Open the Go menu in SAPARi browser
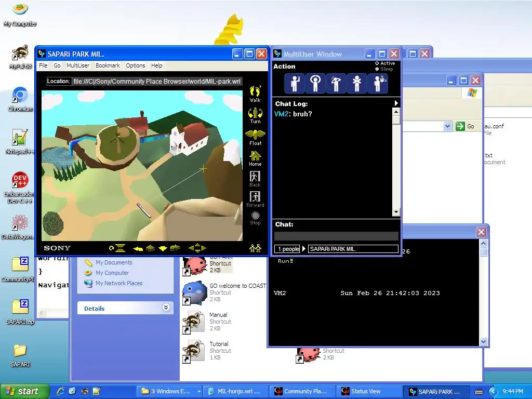The width and height of the screenshot is (532, 399). tap(57, 65)
